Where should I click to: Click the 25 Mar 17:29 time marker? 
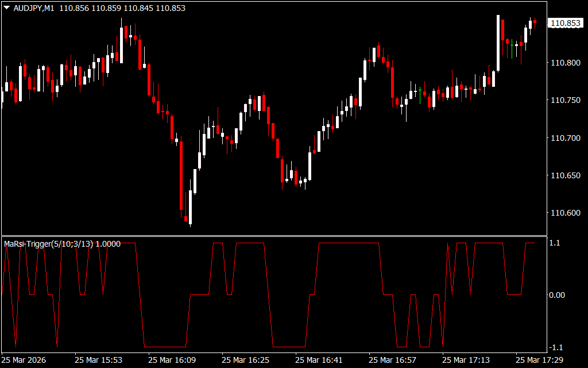coord(540,360)
